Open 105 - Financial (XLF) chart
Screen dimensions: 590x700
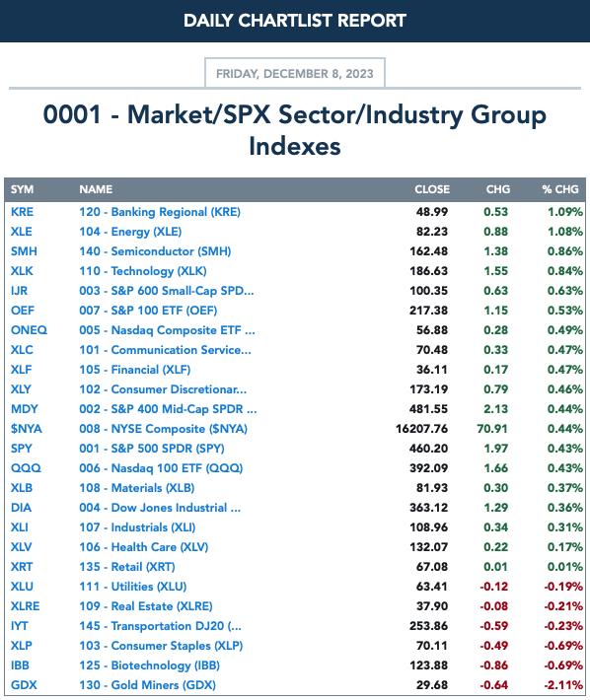135,370
